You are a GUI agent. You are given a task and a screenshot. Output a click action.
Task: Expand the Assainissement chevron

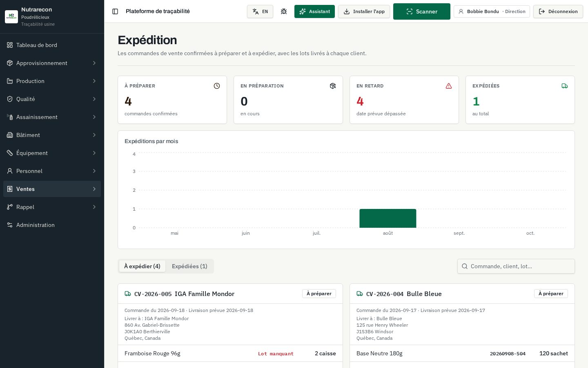click(x=94, y=117)
